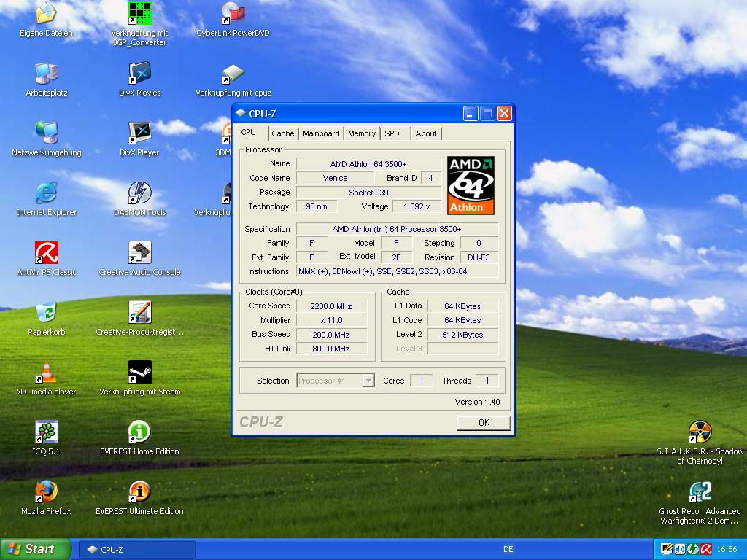Image resolution: width=747 pixels, height=560 pixels.
Task: Click the Revision value DH-E3
Action: pyautogui.click(x=479, y=257)
